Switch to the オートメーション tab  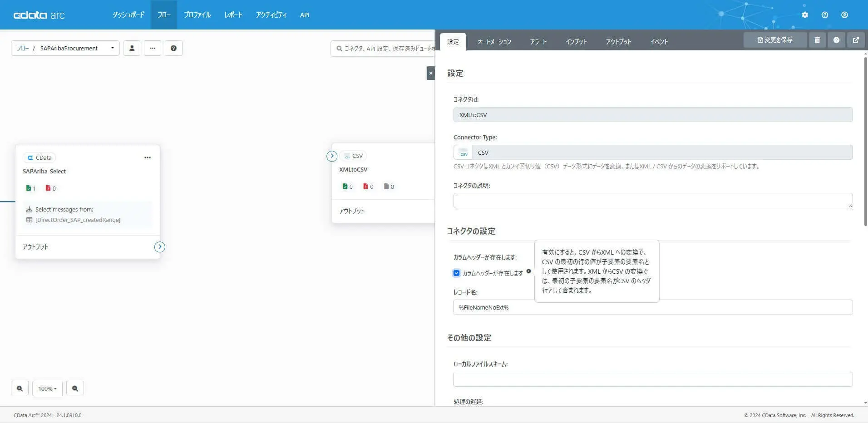(x=494, y=42)
